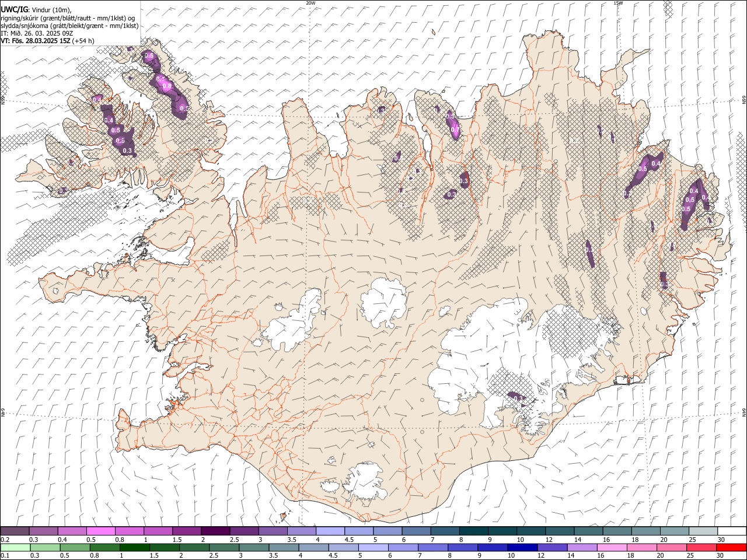
Task: Pick the upper legend swatch between 4 and 4.5
Action: point(329,531)
